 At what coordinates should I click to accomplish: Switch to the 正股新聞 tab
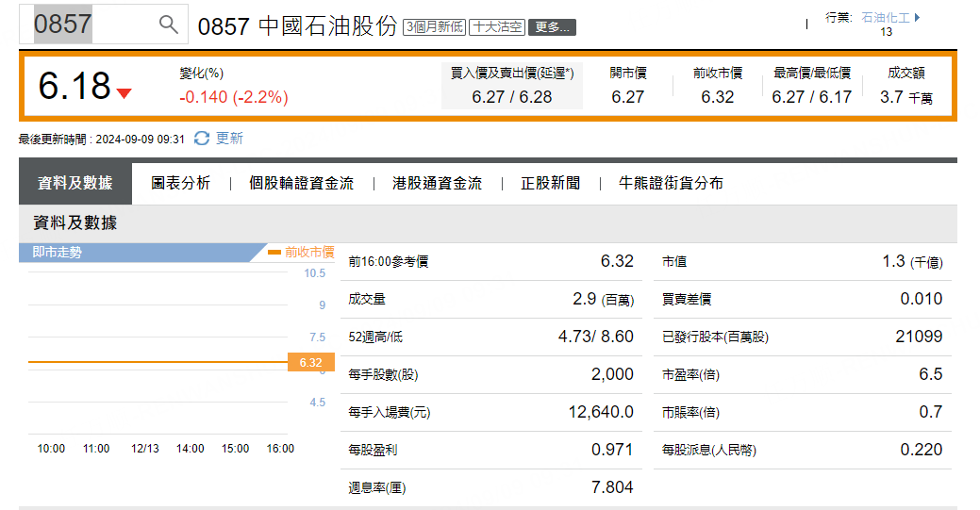pos(550,183)
